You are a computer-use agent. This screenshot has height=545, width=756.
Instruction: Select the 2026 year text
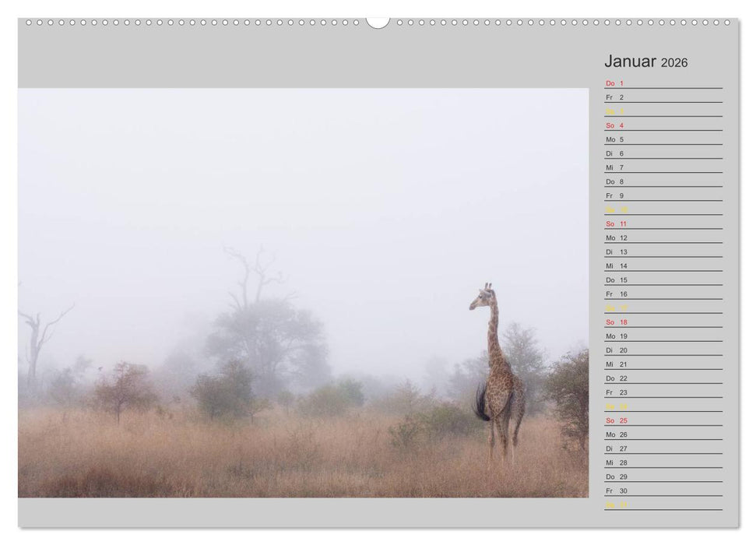[x=676, y=62]
